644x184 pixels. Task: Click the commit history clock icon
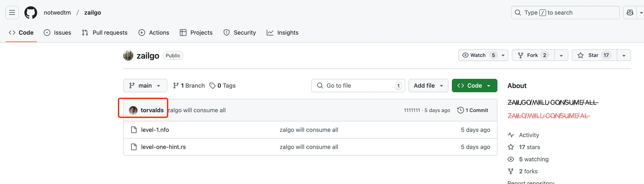click(460, 110)
